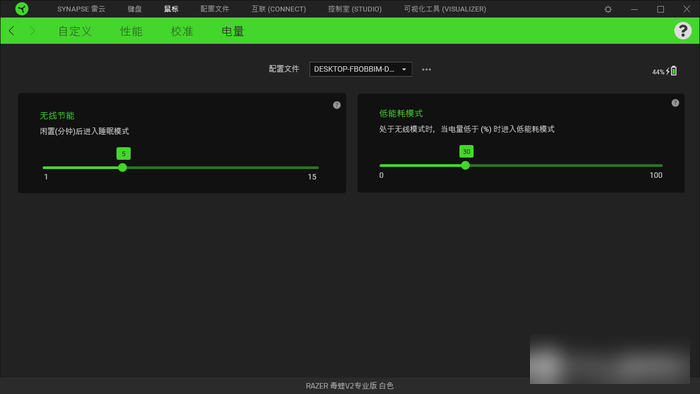Maximize the Synapse window
This screenshot has height=394, width=700.
[x=660, y=9]
